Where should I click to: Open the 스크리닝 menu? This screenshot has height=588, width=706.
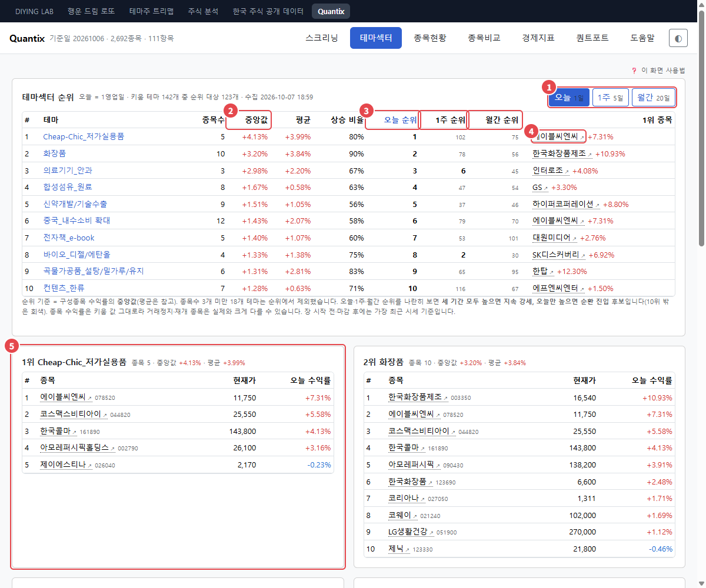(322, 38)
